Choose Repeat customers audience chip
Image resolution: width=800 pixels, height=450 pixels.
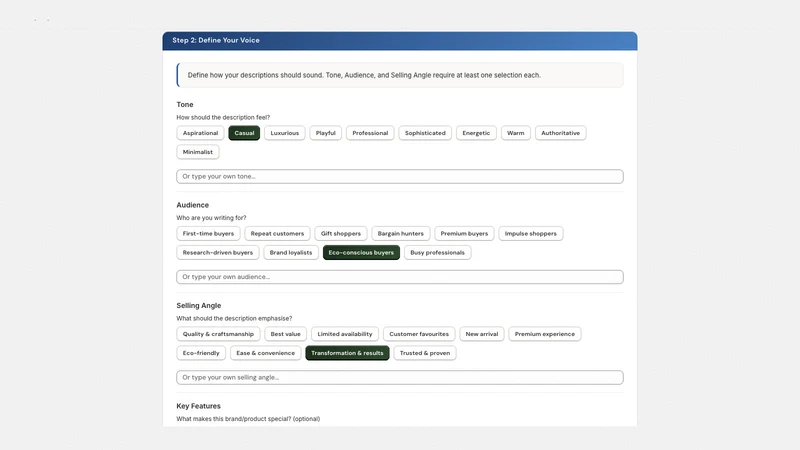point(277,233)
